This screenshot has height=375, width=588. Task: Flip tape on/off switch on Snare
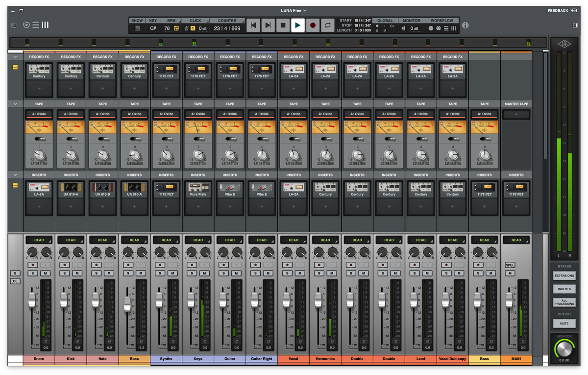39,139
